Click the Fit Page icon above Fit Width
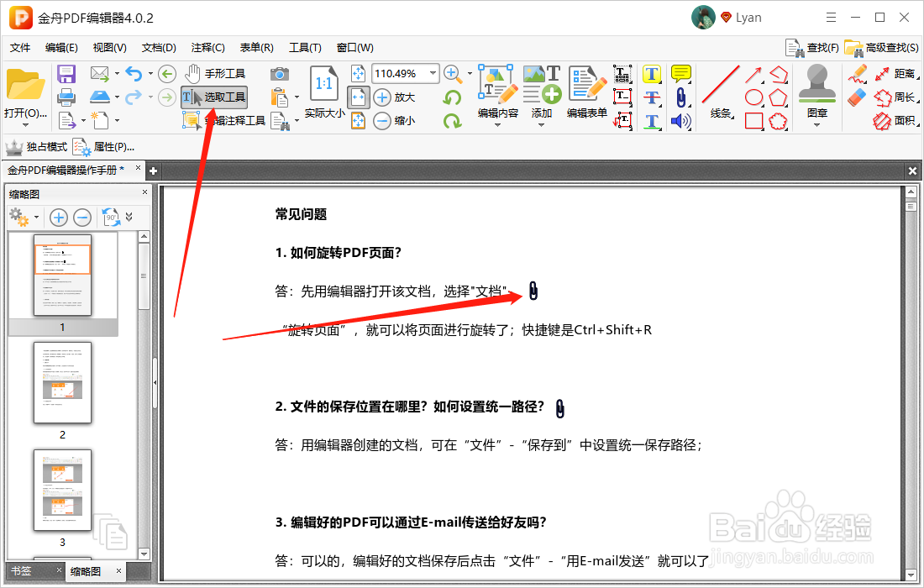The image size is (924, 588). pos(359,74)
